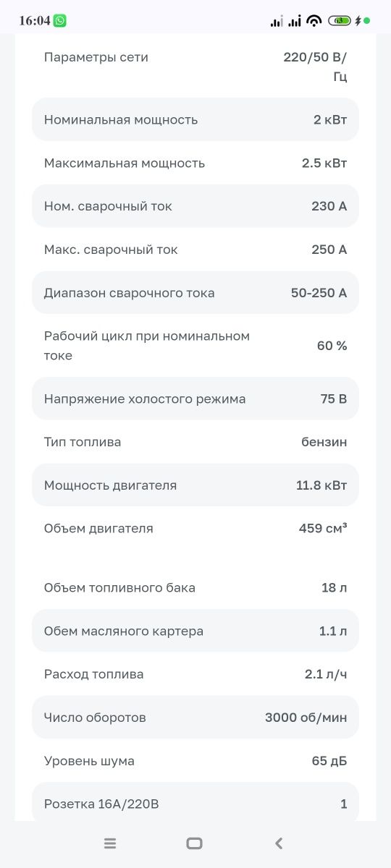Tap the Напряжение холостого режима row
The width and height of the screenshot is (391, 868).
point(195,399)
